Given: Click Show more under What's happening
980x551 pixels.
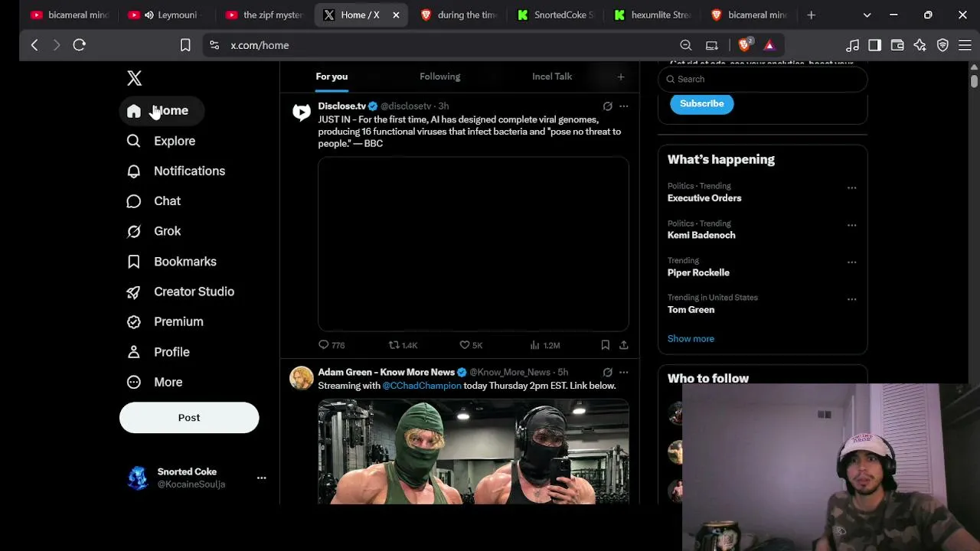Looking at the screenshot, I should (691, 339).
